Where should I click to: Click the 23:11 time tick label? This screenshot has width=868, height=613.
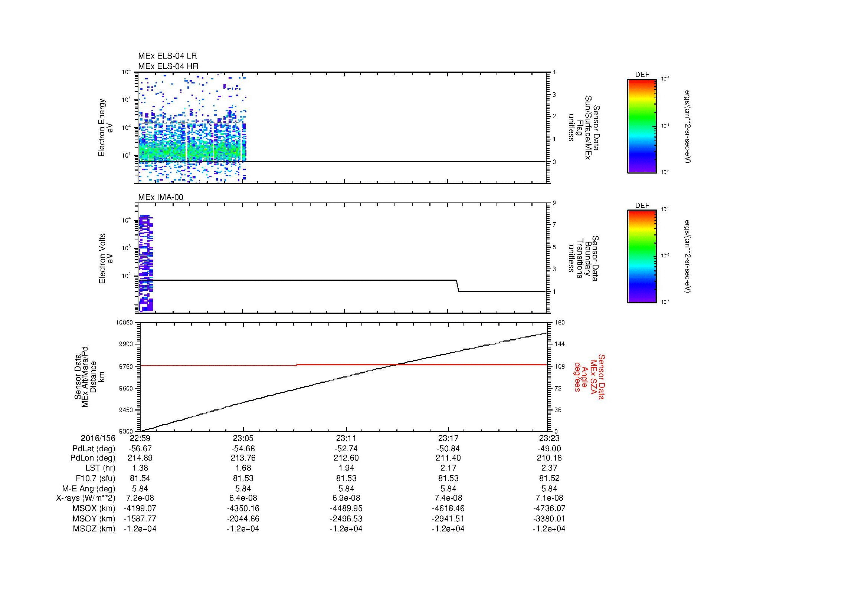tap(346, 438)
